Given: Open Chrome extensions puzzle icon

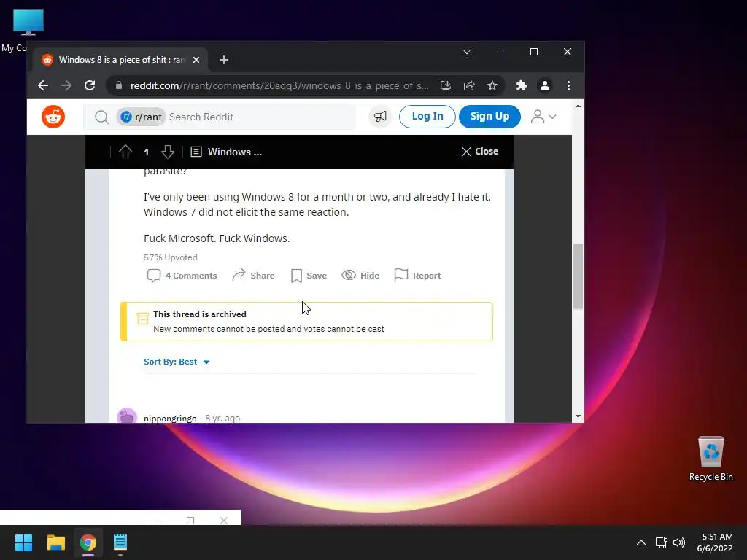Looking at the screenshot, I should [x=522, y=86].
